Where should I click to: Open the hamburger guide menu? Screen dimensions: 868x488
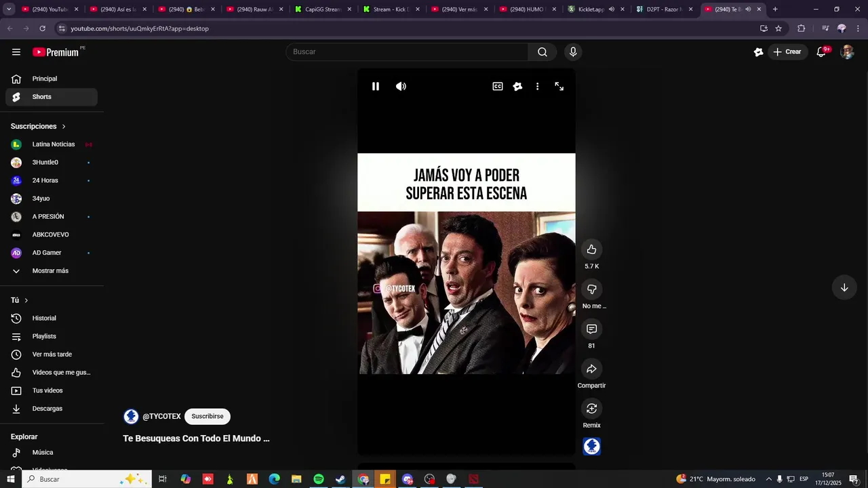tap(16, 52)
